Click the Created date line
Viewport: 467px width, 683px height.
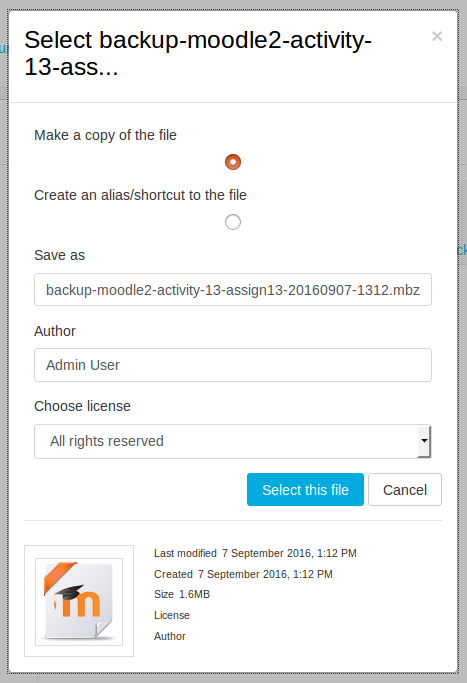(243, 574)
